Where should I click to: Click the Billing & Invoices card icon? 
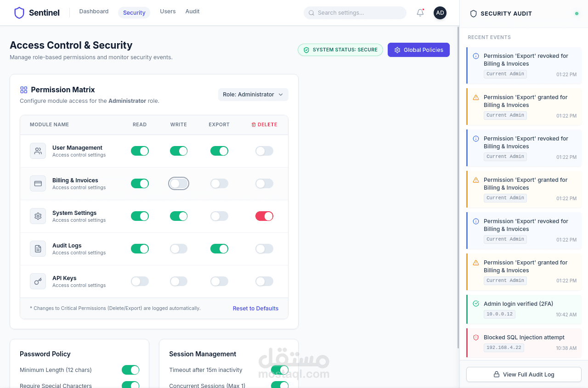(x=38, y=184)
